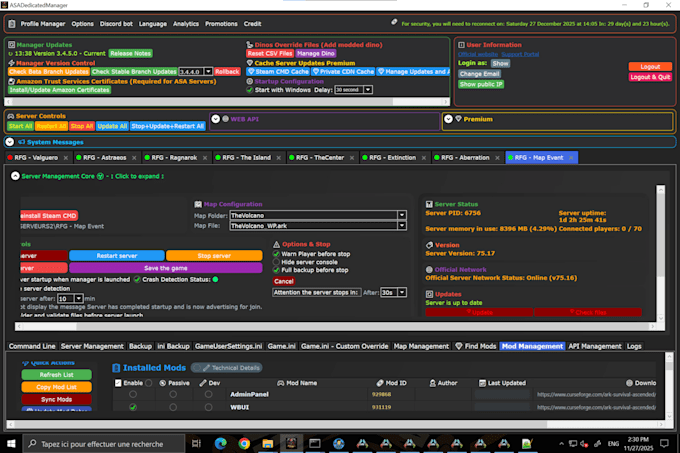Open the restart after 10 min dropdown
Viewport: 680px width, 453px height.
[78, 299]
